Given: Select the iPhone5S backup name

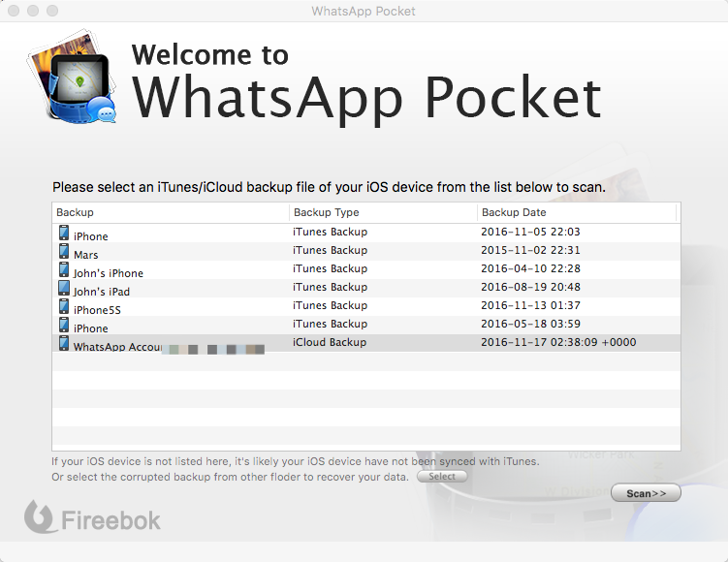Looking at the screenshot, I should coord(97,310).
